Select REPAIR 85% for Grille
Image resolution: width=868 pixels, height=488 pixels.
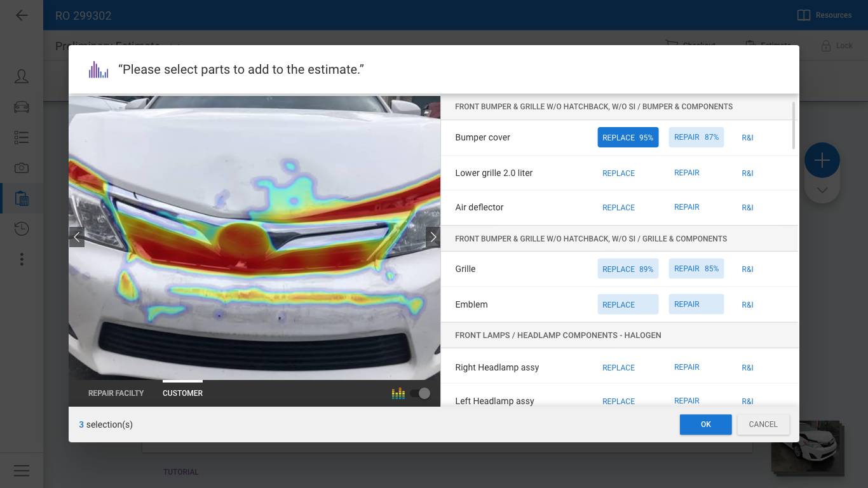click(x=696, y=269)
